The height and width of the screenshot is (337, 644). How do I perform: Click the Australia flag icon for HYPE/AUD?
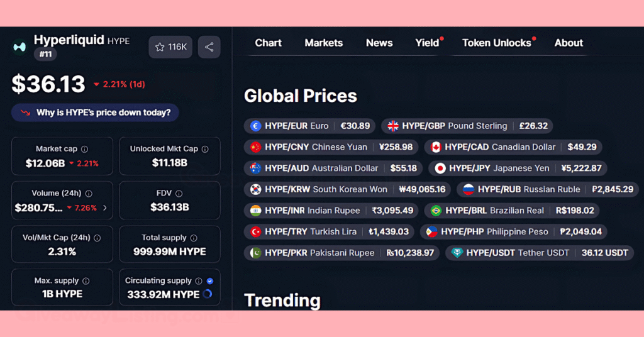pyautogui.click(x=255, y=168)
